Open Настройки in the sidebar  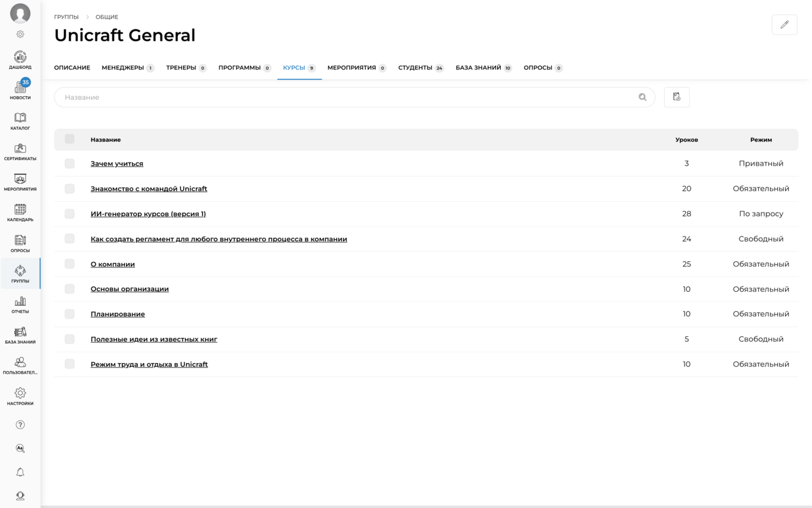click(x=20, y=397)
